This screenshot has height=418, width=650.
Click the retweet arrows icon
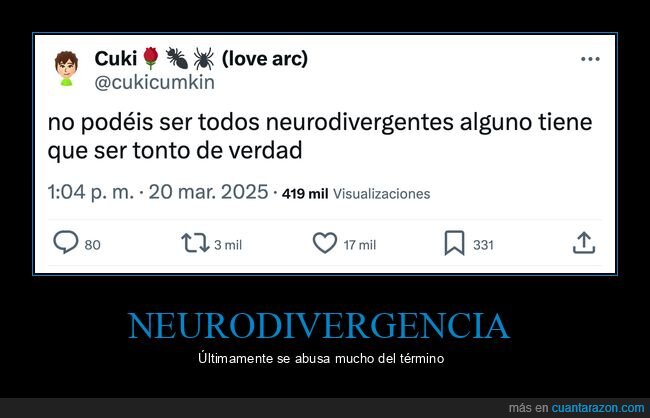click(195, 243)
